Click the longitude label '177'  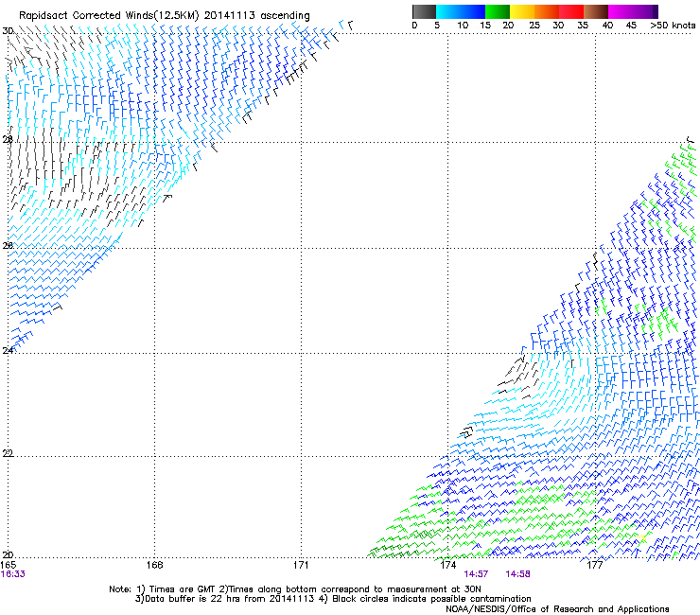(x=595, y=565)
